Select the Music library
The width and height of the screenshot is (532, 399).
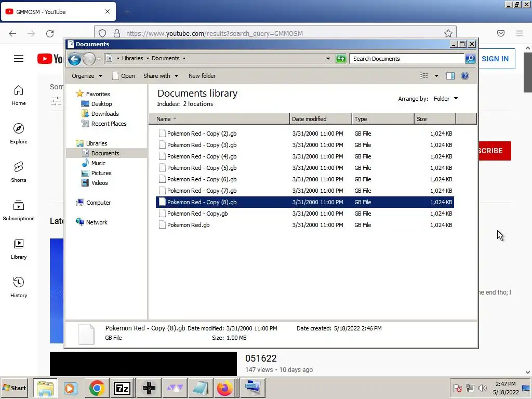(x=98, y=163)
